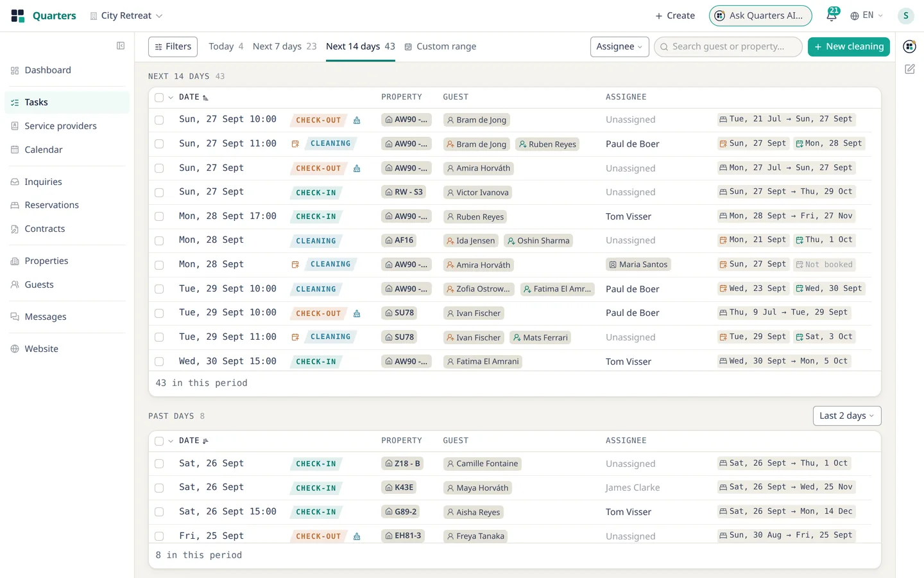Click Sat, 3 Oct next booking chip
The width and height of the screenshot is (924, 578).
click(825, 337)
